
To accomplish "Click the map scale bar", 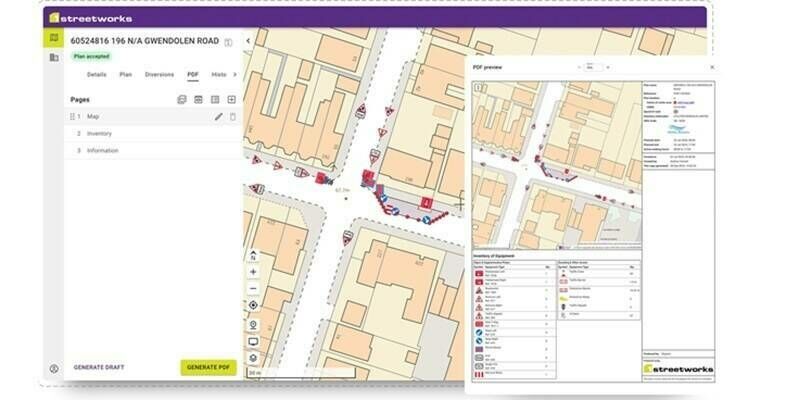I will 301,373.
